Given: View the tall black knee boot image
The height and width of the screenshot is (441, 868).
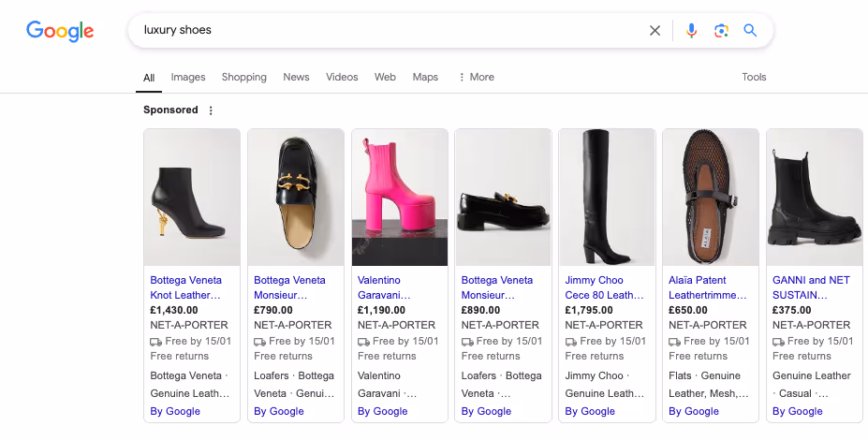Looking at the screenshot, I should (x=607, y=198).
